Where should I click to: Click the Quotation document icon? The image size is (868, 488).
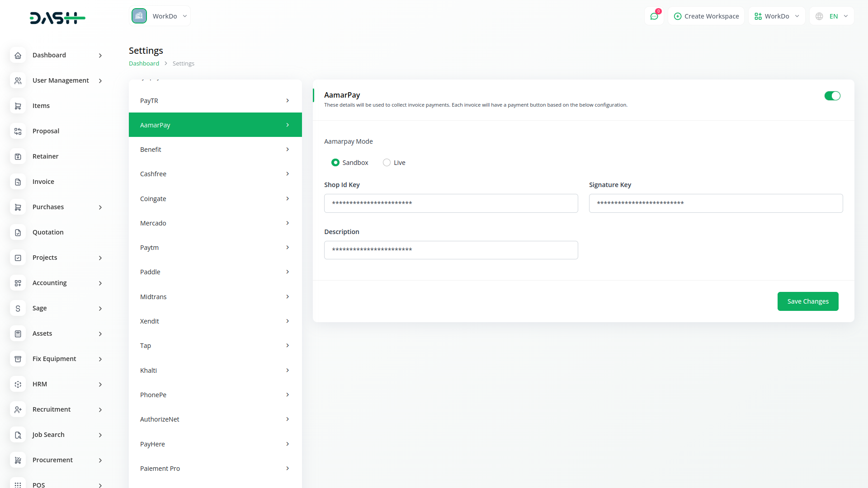18,232
